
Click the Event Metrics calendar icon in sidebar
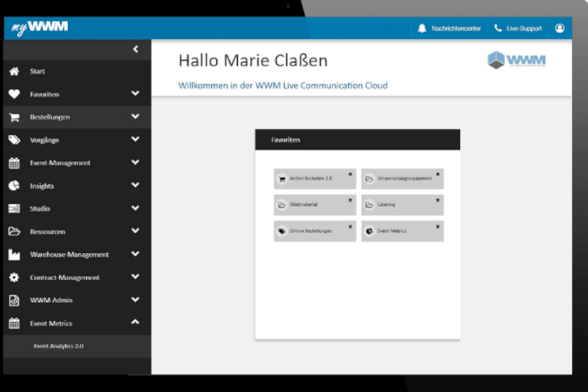(x=14, y=323)
